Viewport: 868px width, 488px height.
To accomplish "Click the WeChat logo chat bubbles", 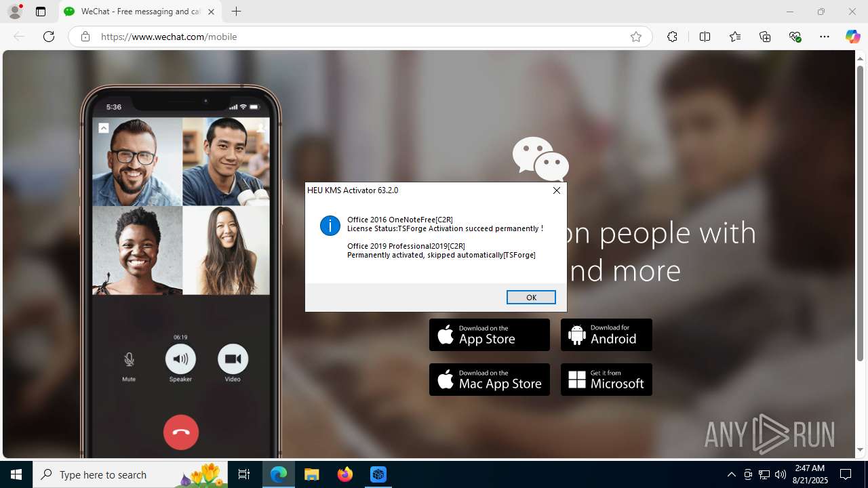I will coord(540,159).
